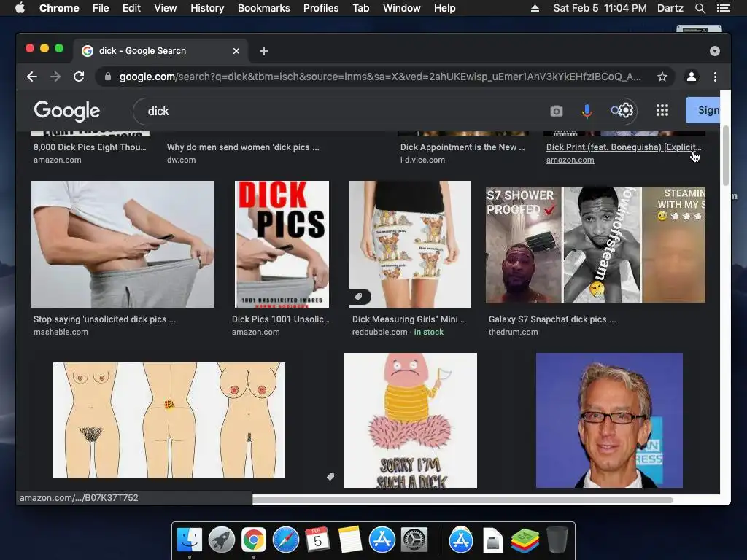Open Chrome from the Dock
Image resolution: width=747 pixels, height=560 pixels.
pyautogui.click(x=253, y=540)
